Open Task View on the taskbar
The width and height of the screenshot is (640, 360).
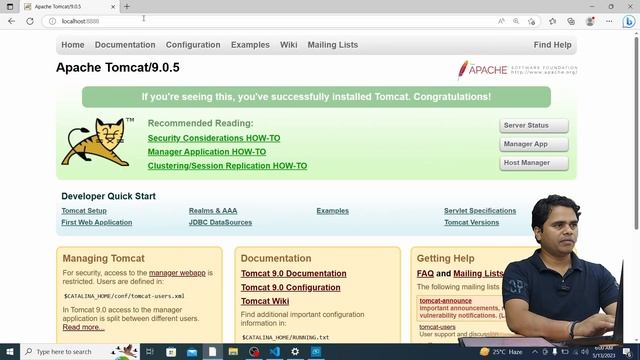pyautogui.click(x=150, y=351)
